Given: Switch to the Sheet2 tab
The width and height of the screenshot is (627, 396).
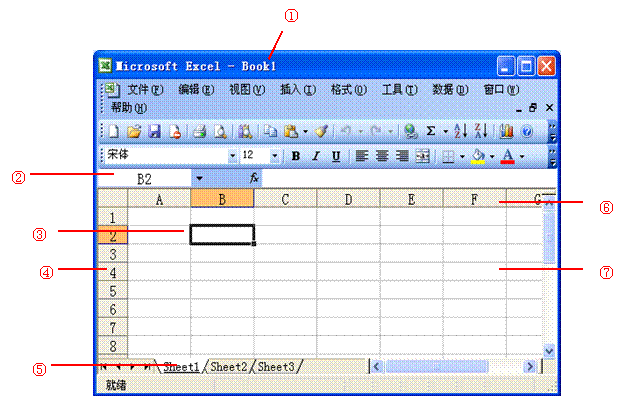Looking at the screenshot, I should click(229, 367).
